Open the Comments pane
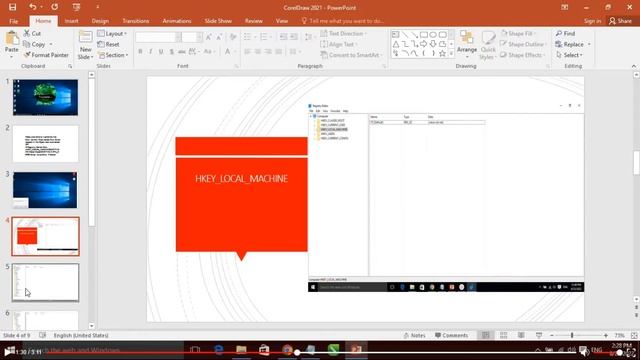This screenshot has height=360, width=640. click(451, 335)
